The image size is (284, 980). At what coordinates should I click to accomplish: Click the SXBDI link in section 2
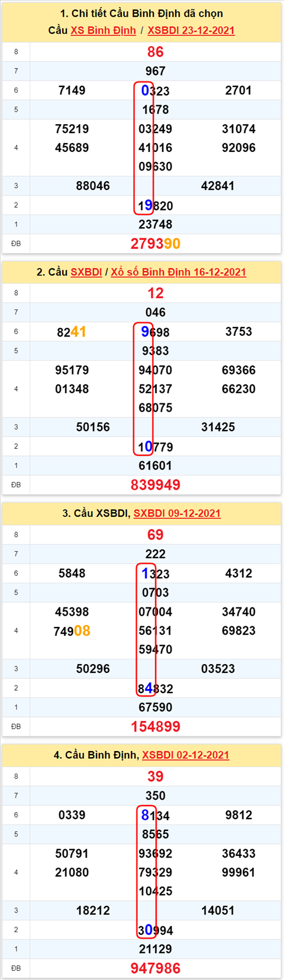86,272
